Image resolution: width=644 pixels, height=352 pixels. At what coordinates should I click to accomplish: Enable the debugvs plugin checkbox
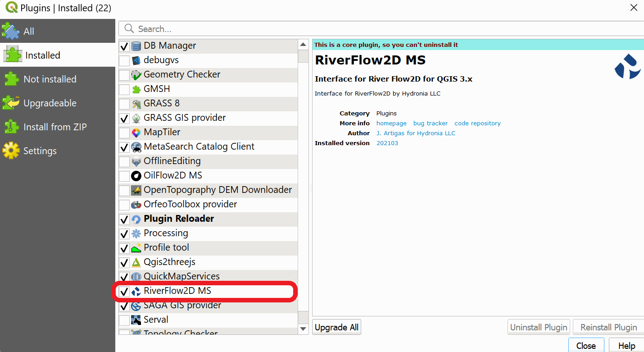(x=124, y=60)
